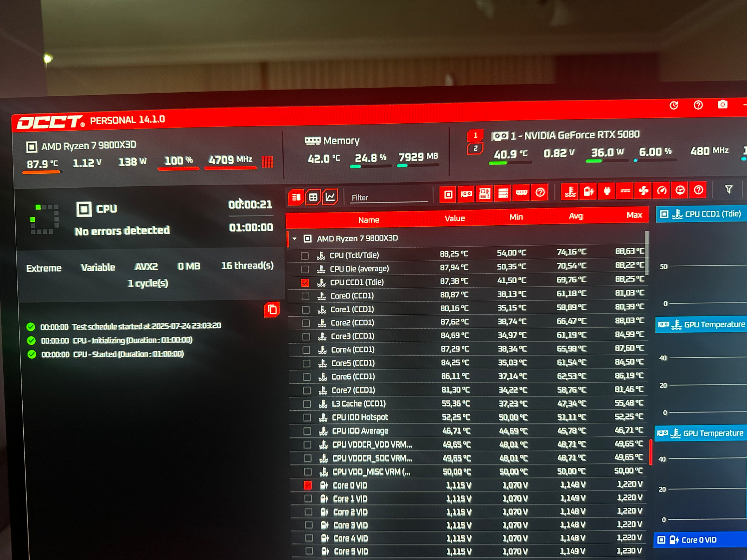The height and width of the screenshot is (560, 747).
Task: Open the help question mark icon
Action: coord(698,105)
